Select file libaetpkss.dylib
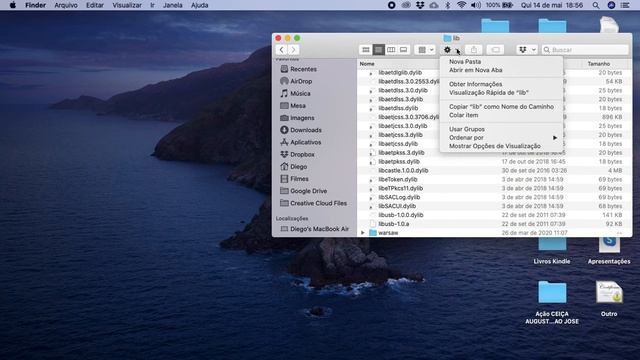Image resolution: width=640 pixels, height=360 pixels. click(399, 162)
